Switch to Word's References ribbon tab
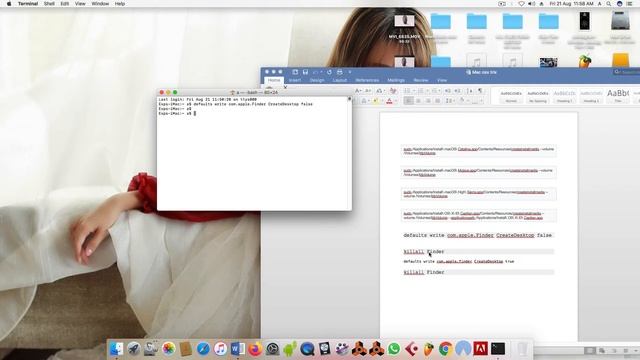The height and width of the screenshot is (360, 640). (367, 80)
